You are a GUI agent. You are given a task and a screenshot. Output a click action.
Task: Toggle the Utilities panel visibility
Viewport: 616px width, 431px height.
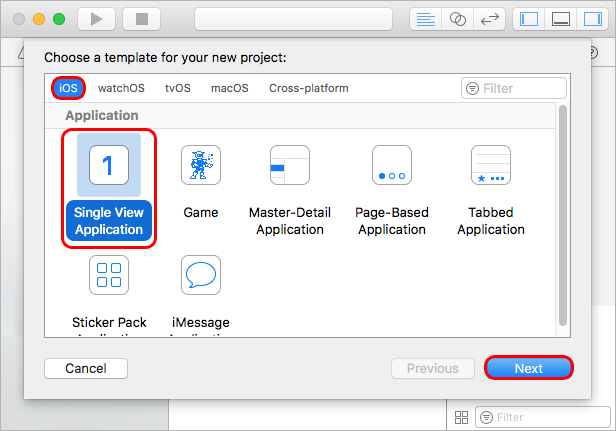591,19
